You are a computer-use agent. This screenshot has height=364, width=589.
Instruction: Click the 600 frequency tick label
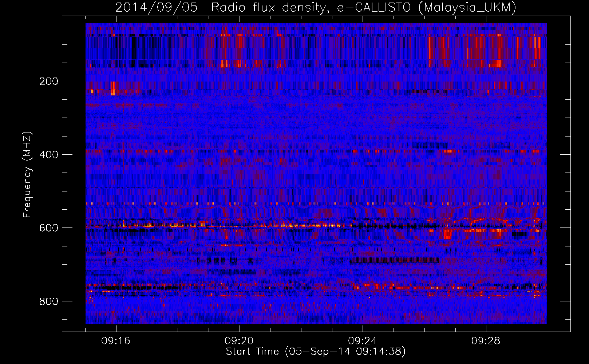coord(48,228)
